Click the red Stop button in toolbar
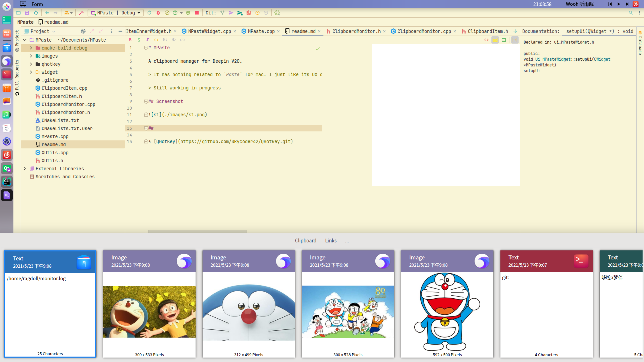The image size is (644, 362). (x=197, y=13)
